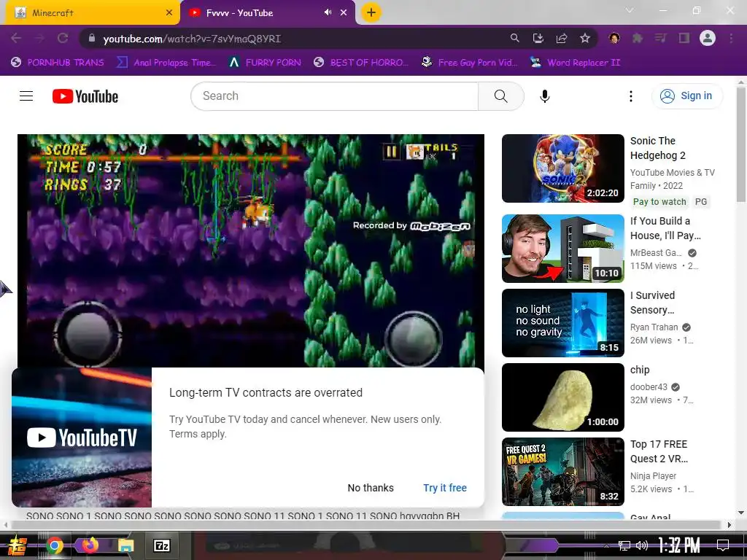
Task: Open the Extensions puzzle icon
Action: coord(638,38)
